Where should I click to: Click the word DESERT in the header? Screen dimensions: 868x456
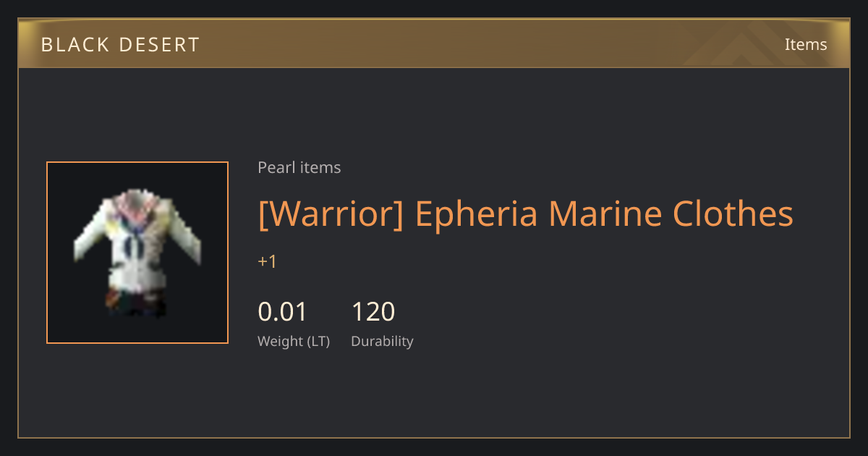tap(160, 45)
